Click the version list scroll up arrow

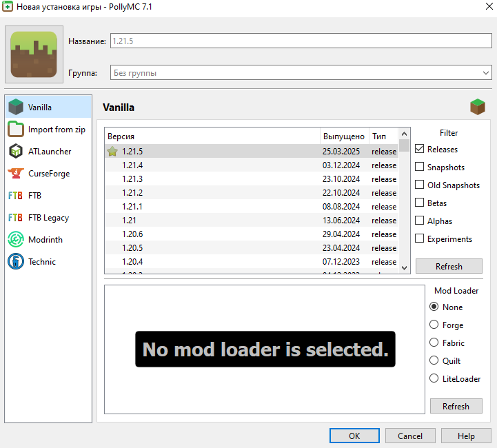[x=404, y=134]
